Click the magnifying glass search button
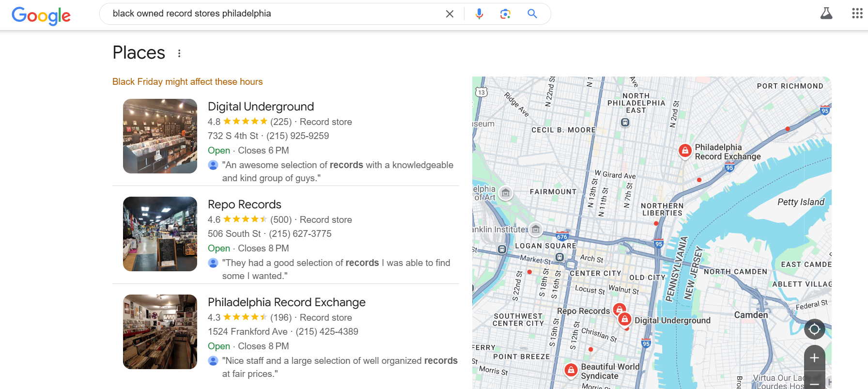 coord(532,14)
